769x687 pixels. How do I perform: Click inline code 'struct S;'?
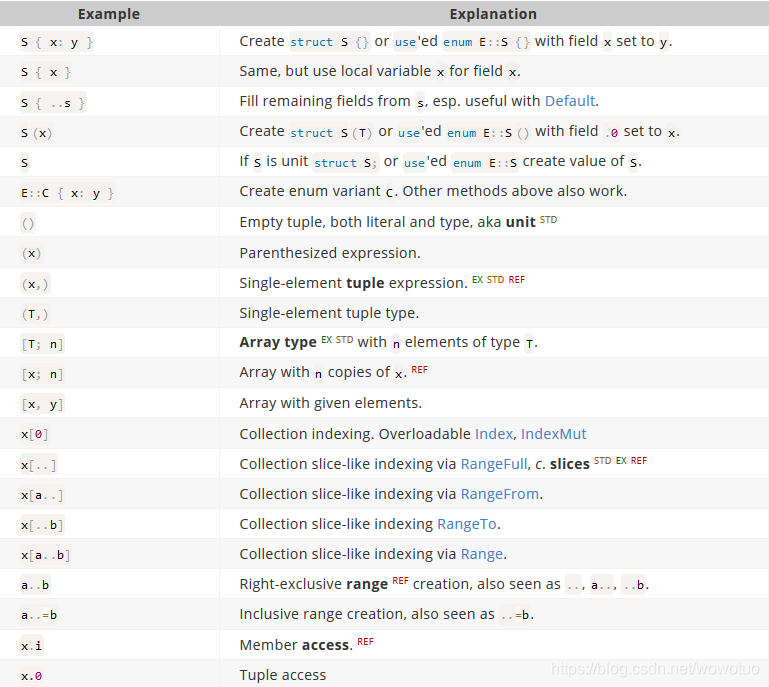coord(345,163)
